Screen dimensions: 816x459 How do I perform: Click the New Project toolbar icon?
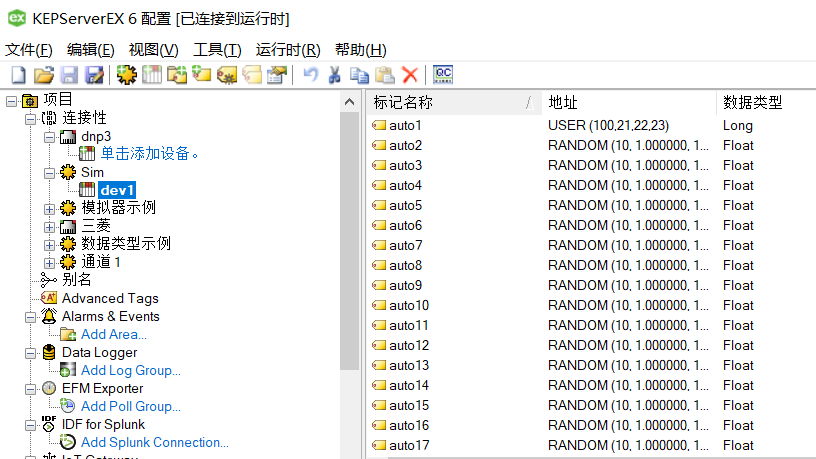click(19, 75)
